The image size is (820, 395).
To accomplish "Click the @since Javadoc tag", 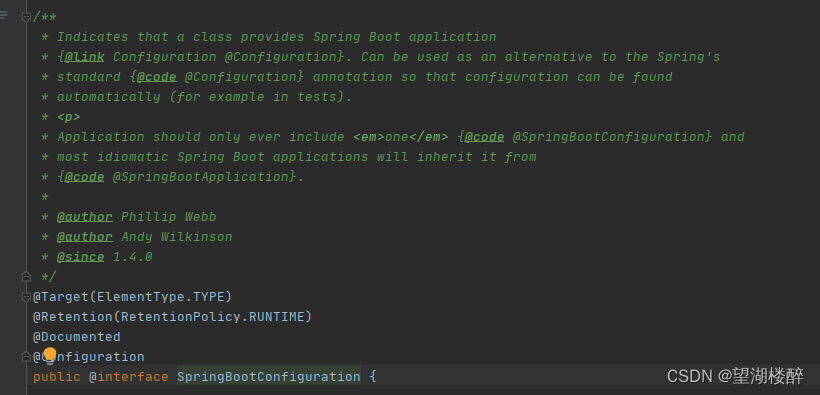I will (81, 257).
